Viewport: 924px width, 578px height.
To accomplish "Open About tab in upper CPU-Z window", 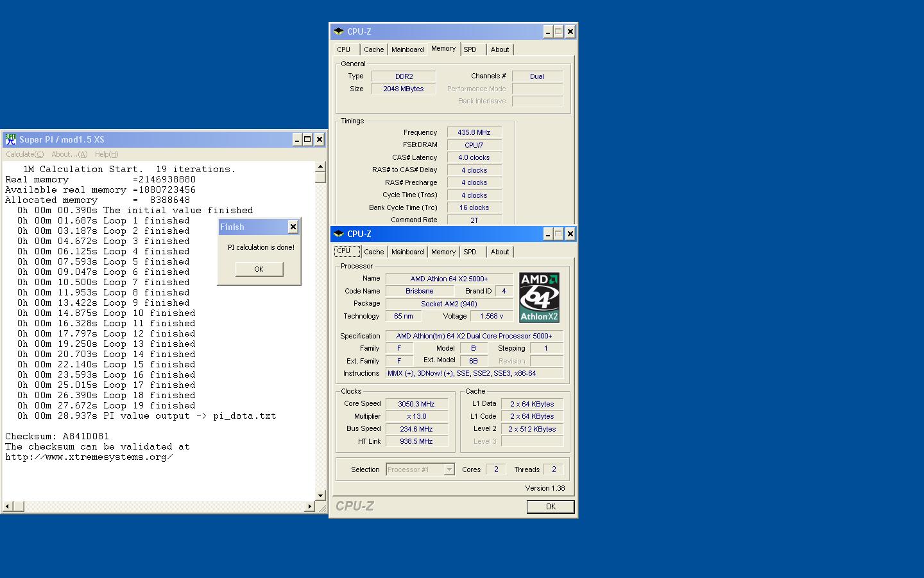I will [500, 49].
